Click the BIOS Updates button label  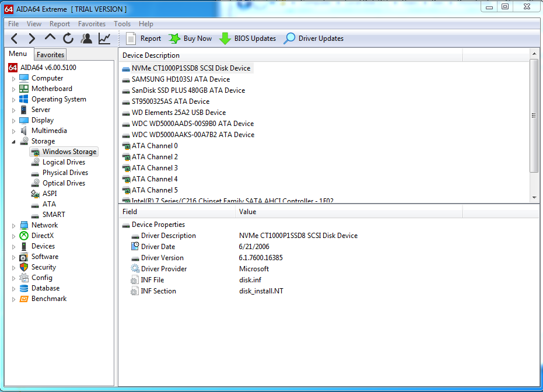click(x=255, y=38)
